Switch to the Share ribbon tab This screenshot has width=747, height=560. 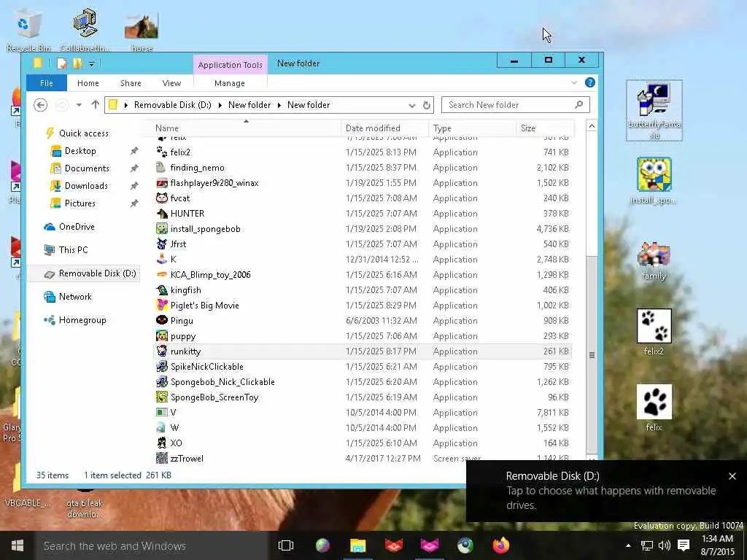(x=131, y=83)
